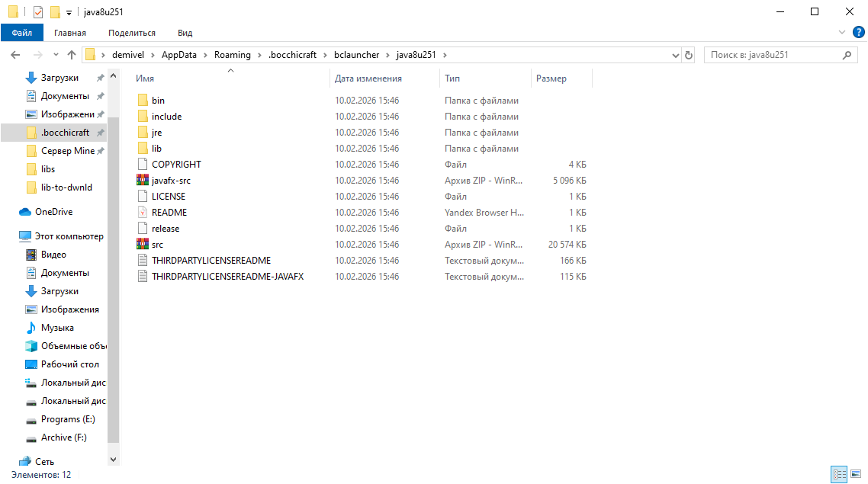Image resolution: width=868 pixels, height=484 pixels.
Task: Click the OneDrive cloud icon
Action: click(25, 212)
